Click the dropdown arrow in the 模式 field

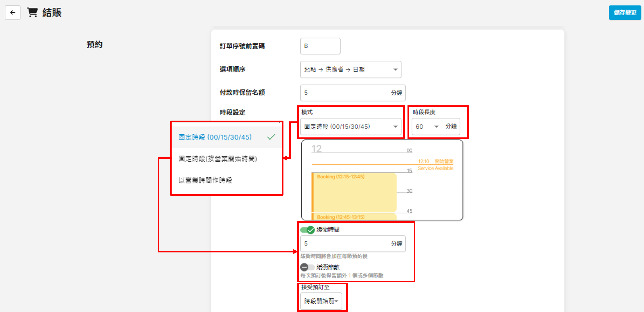(395, 127)
